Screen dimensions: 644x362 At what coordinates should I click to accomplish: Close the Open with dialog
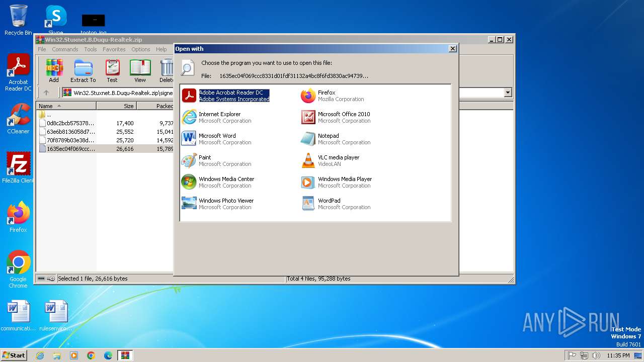tap(452, 49)
